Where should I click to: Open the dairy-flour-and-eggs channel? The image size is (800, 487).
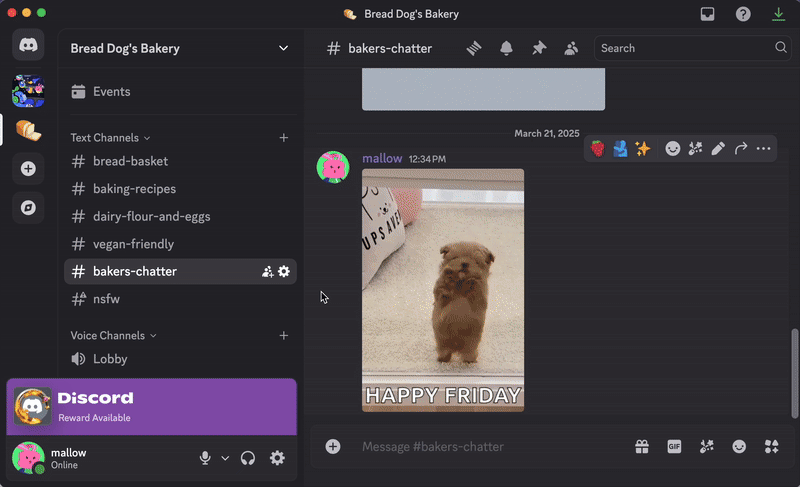tap(151, 216)
